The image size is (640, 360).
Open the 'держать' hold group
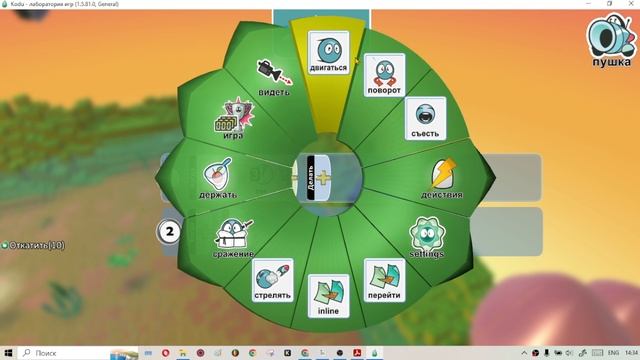click(x=218, y=178)
